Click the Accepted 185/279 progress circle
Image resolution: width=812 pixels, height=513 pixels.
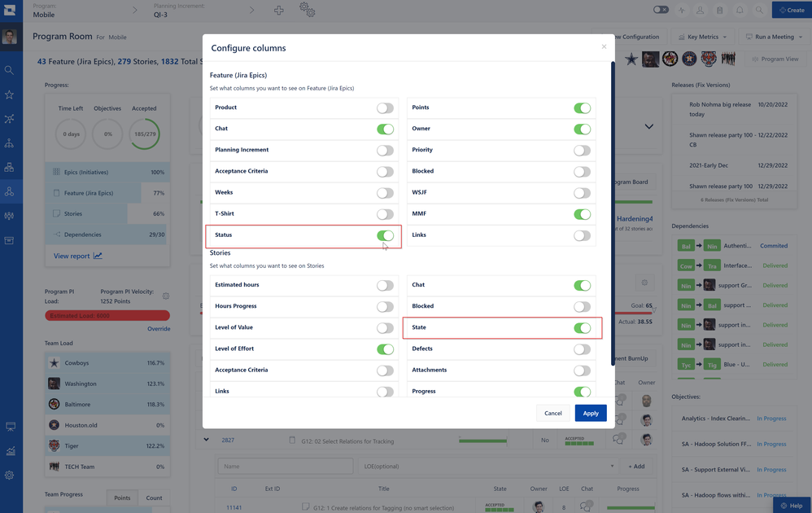click(145, 134)
